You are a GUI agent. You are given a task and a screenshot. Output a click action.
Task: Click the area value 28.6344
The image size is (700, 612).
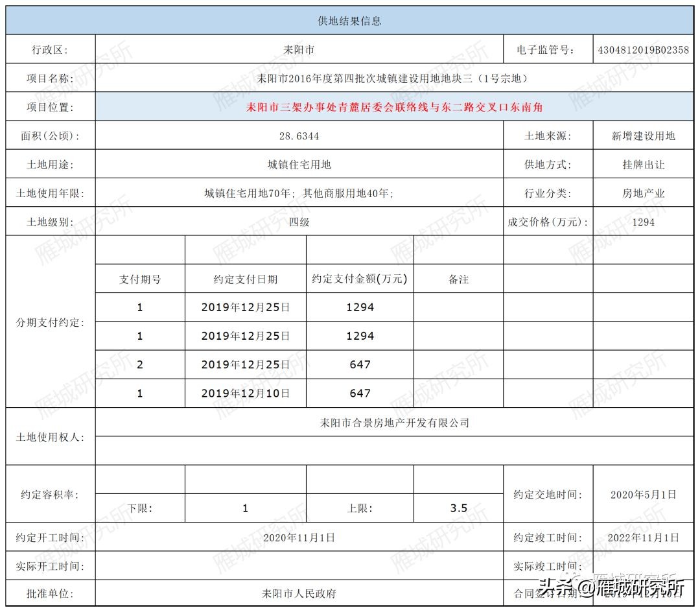298,136
